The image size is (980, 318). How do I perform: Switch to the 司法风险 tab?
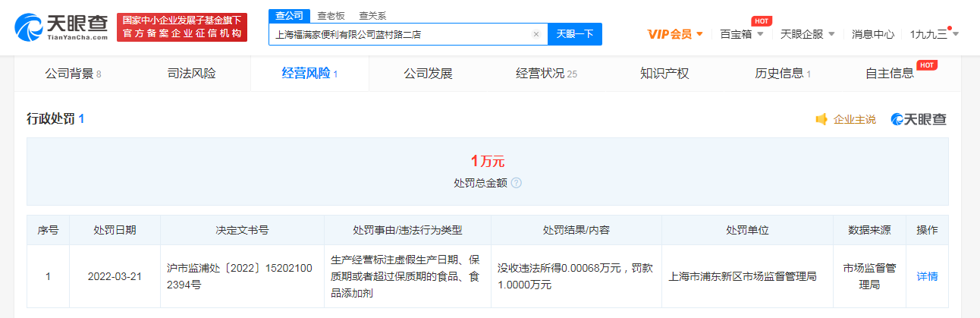click(191, 74)
